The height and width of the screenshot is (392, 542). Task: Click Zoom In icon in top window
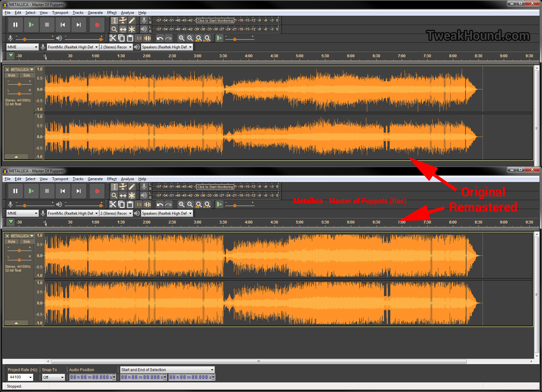pyautogui.click(x=181, y=38)
